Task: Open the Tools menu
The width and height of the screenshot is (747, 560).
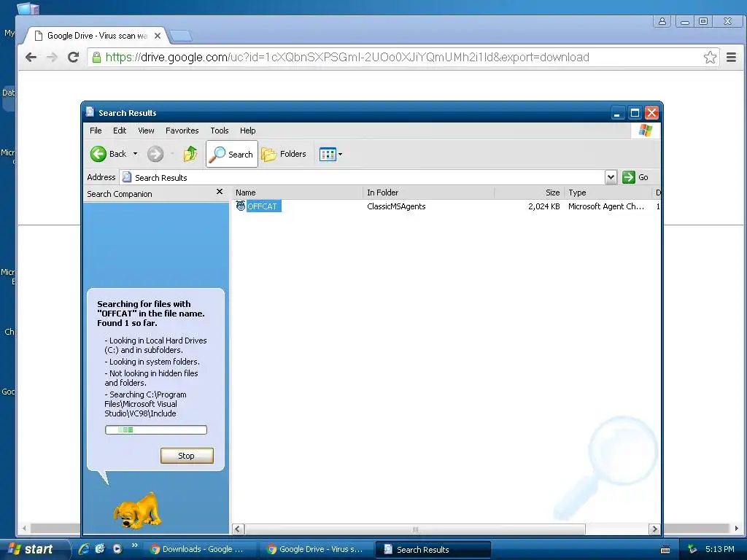Action: pos(220,131)
